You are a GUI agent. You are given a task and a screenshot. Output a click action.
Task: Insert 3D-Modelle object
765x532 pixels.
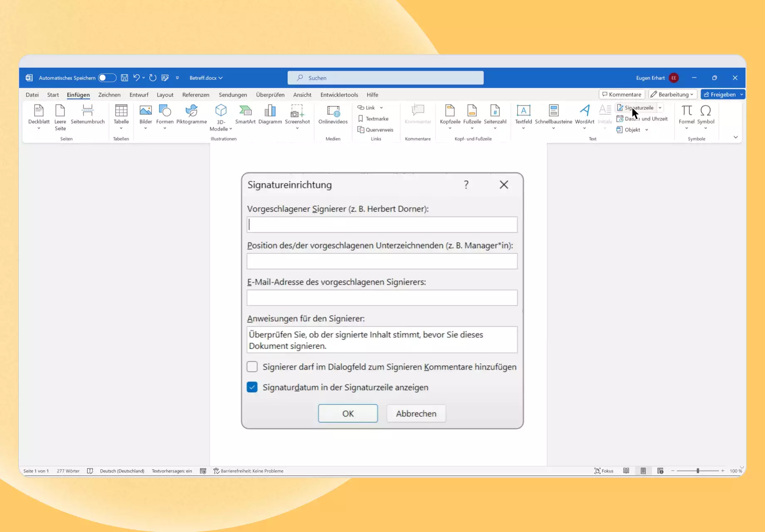[x=221, y=118]
